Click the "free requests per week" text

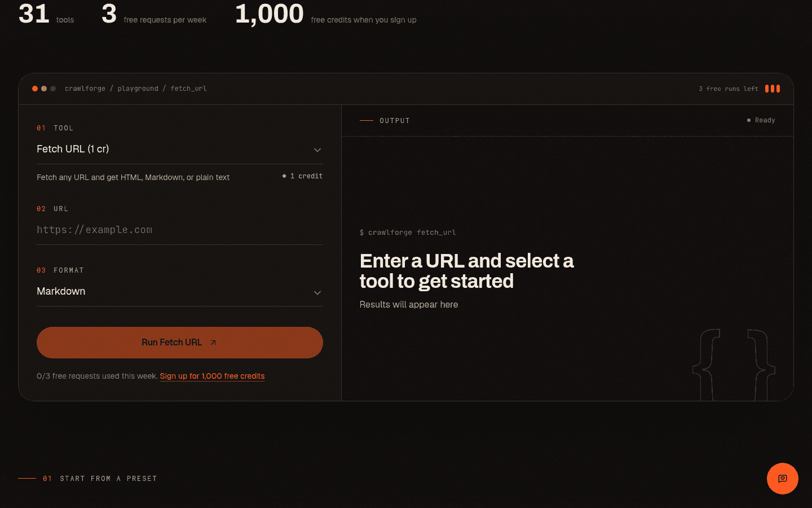(165, 20)
